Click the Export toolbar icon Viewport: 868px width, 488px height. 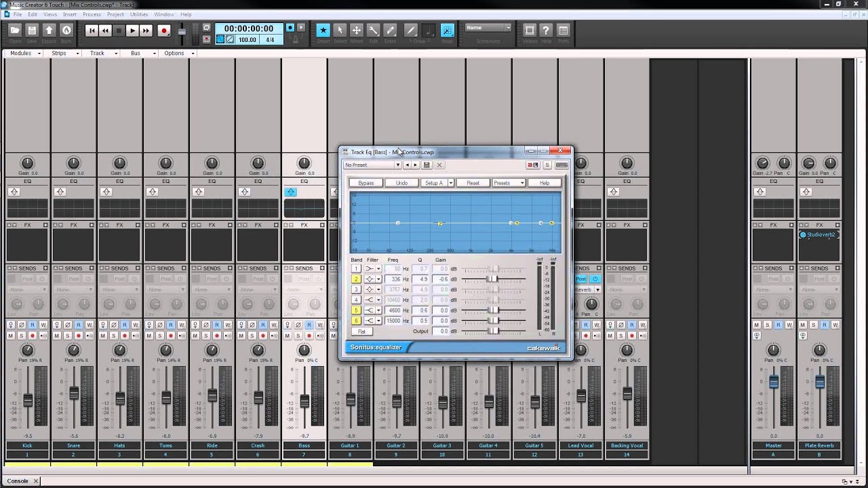coord(49,30)
